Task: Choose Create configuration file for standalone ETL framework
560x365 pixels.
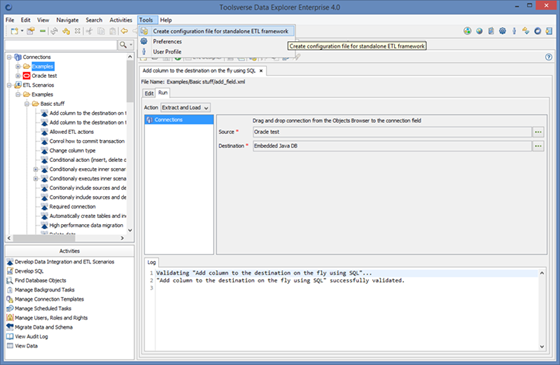Action: pyautogui.click(x=216, y=31)
